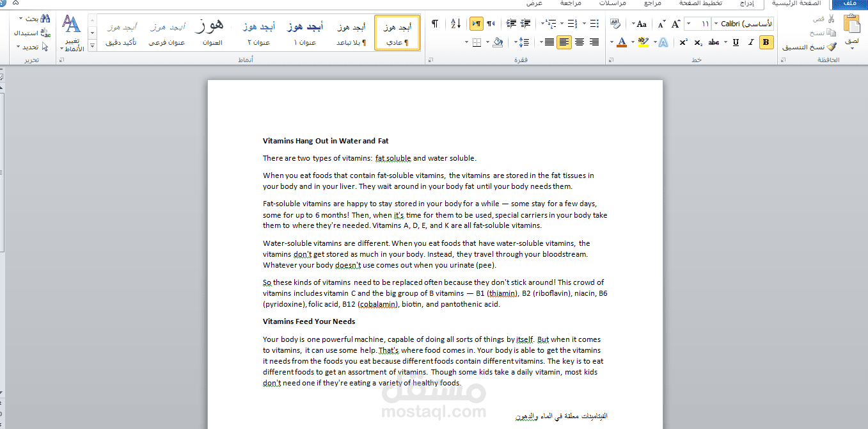Click the heading 'Vitamins Hang Out in Water and Fat'
868x429 pixels.
click(326, 141)
